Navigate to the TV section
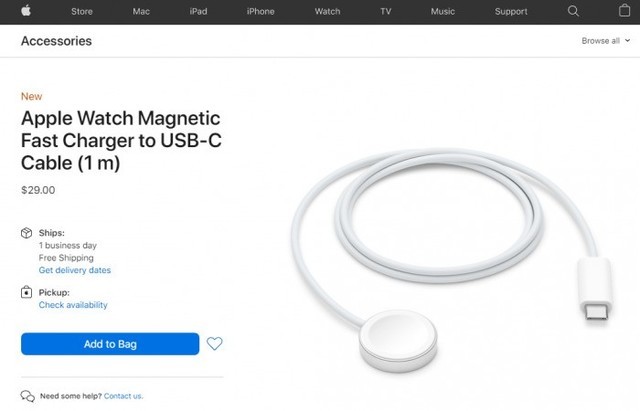 (386, 11)
